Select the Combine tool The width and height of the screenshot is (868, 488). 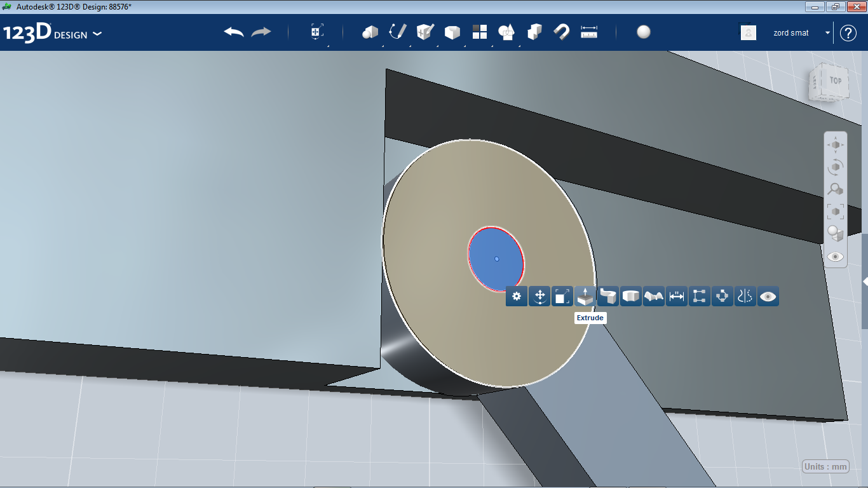534,32
